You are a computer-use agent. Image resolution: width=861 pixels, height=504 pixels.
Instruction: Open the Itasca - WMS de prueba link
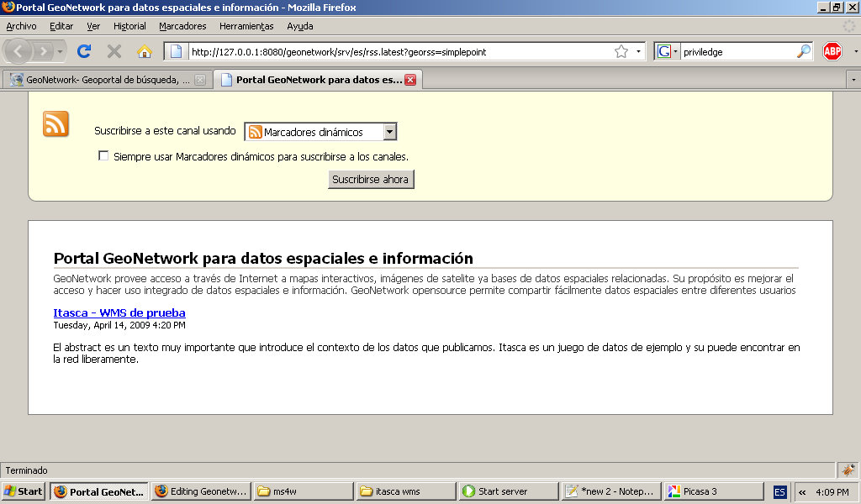pos(119,313)
